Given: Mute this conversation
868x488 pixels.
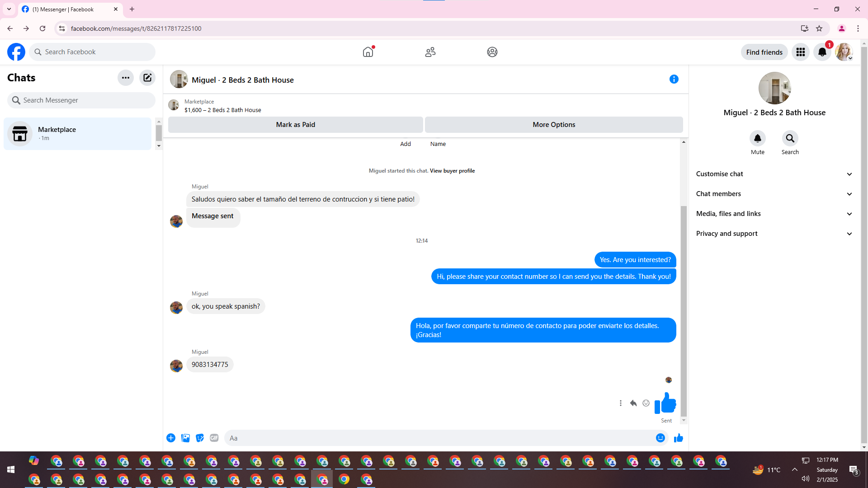Looking at the screenshot, I should pos(758,138).
